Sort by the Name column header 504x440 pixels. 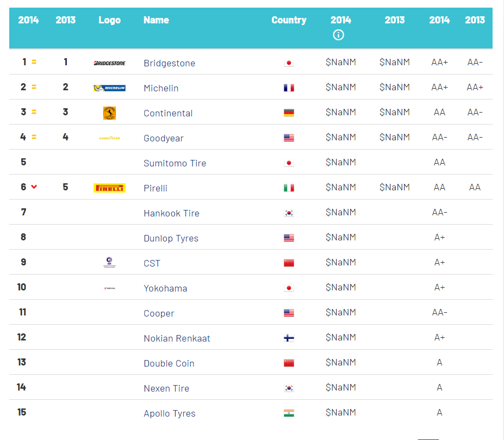coord(156,20)
